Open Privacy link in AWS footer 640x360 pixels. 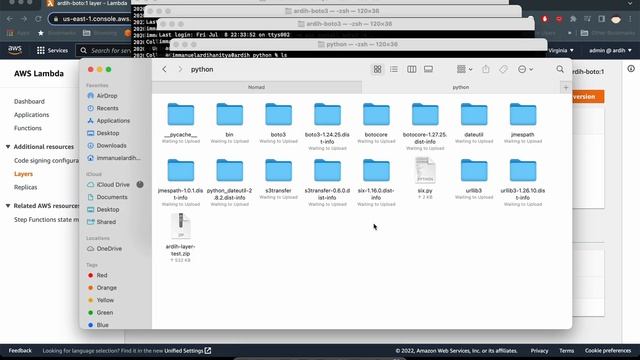click(539, 351)
